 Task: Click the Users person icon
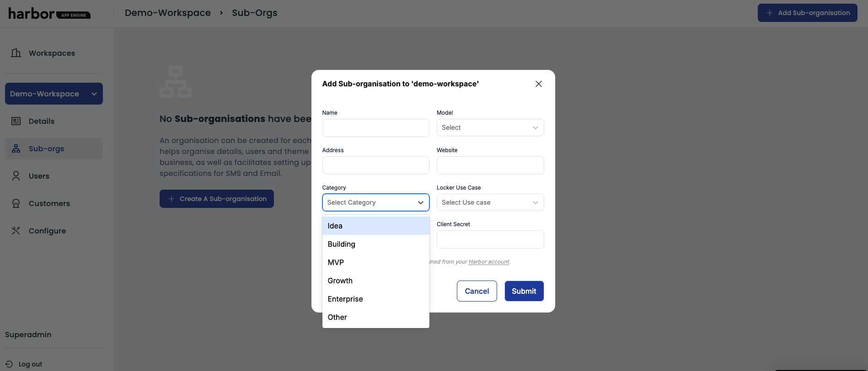point(16,176)
